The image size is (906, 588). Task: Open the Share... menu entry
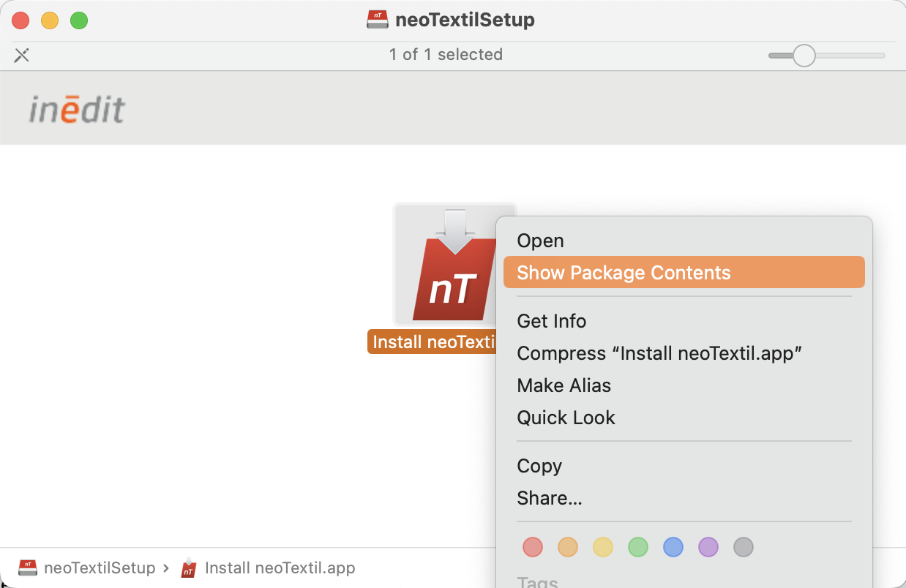click(x=684, y=498)
